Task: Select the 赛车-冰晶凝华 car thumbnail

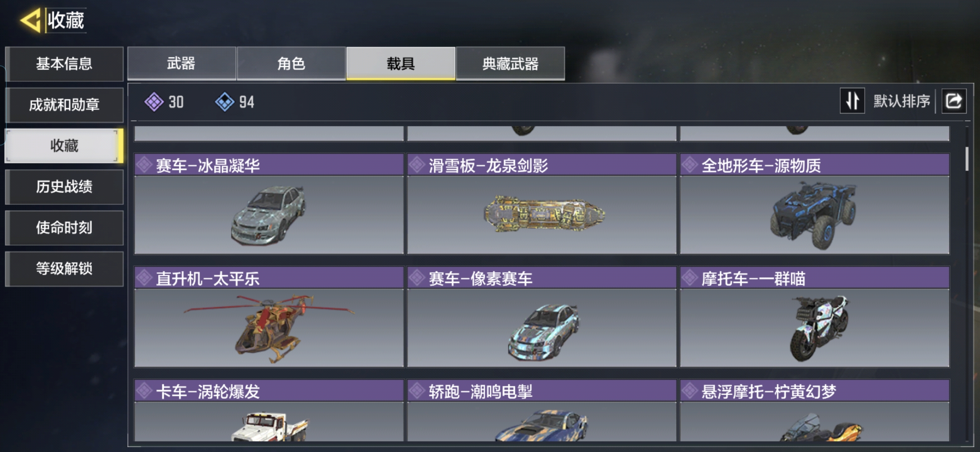Action: click(268, 215)
